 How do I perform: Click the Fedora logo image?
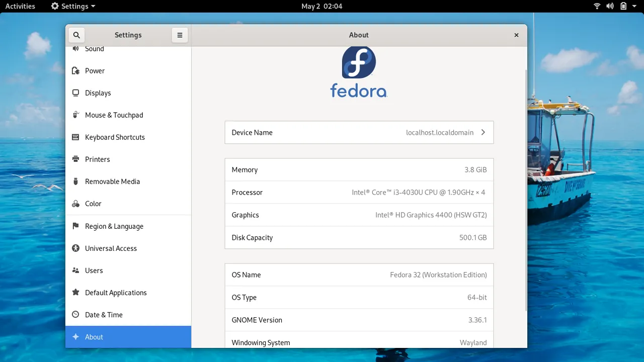click(x=359, y=72)
